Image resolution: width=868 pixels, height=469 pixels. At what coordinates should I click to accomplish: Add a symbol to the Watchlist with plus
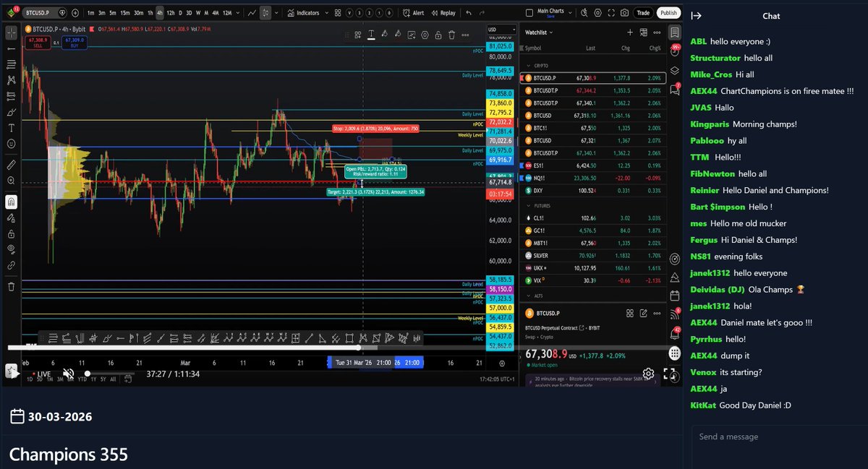pos(630,32)
